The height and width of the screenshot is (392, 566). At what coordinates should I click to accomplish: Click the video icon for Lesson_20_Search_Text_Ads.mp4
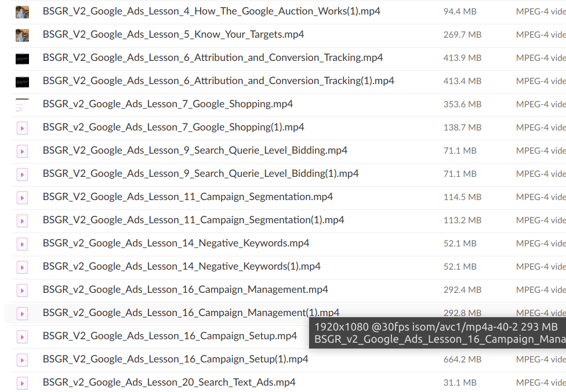click(22, 383)
